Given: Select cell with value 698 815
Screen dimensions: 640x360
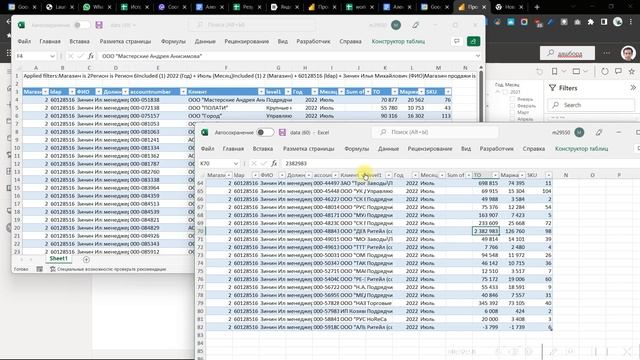Looking at the screenshot, I should pos(486,183).
